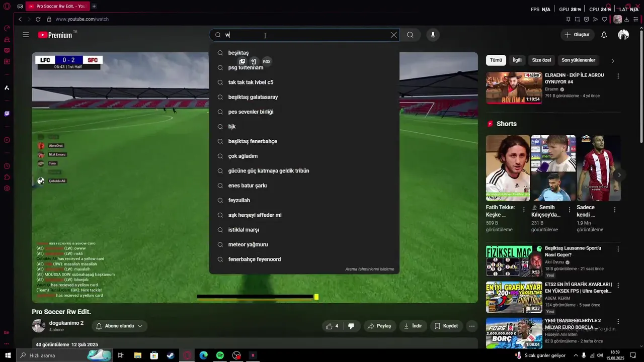This screenshot has width=644, height=362.
Task: Choose suggestion beşiktaş galatasaray
Action: (x=304, y=97)
